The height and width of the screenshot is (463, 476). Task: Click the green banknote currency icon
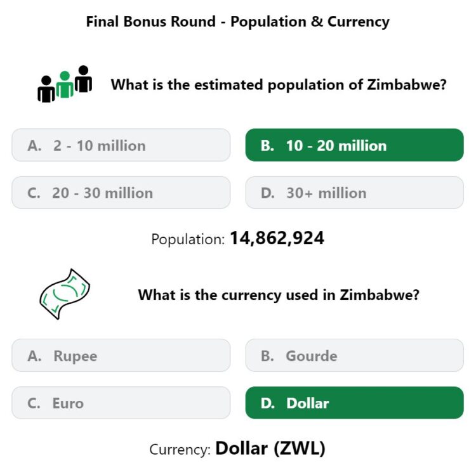65,294
